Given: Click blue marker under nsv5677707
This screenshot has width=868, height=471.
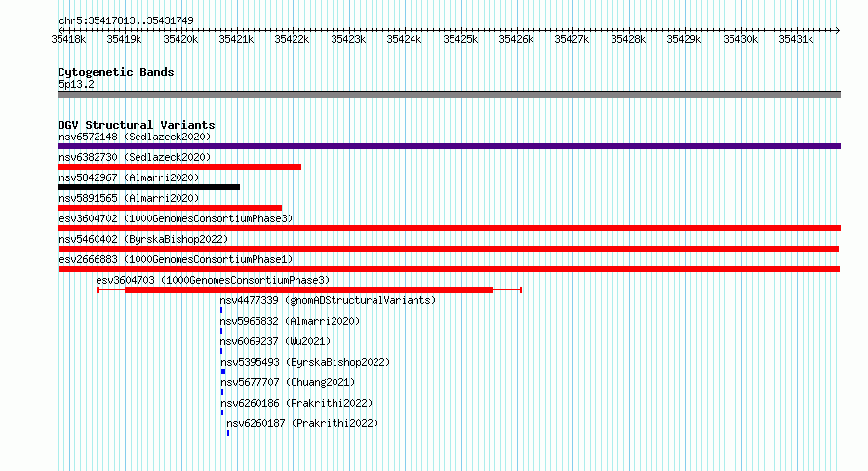Looking at the screenshot, I should (222, 392).
